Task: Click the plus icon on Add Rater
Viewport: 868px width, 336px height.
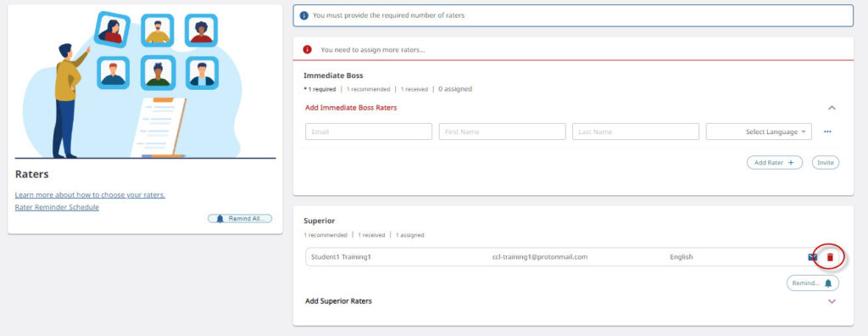Action: pyautogui.click(x=791, y=162)
